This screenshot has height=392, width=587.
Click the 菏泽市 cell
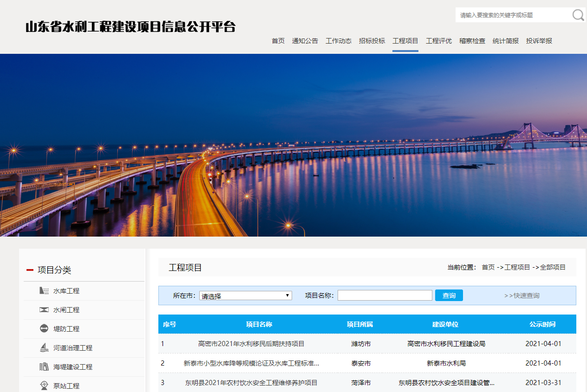[x=361, y=383]
